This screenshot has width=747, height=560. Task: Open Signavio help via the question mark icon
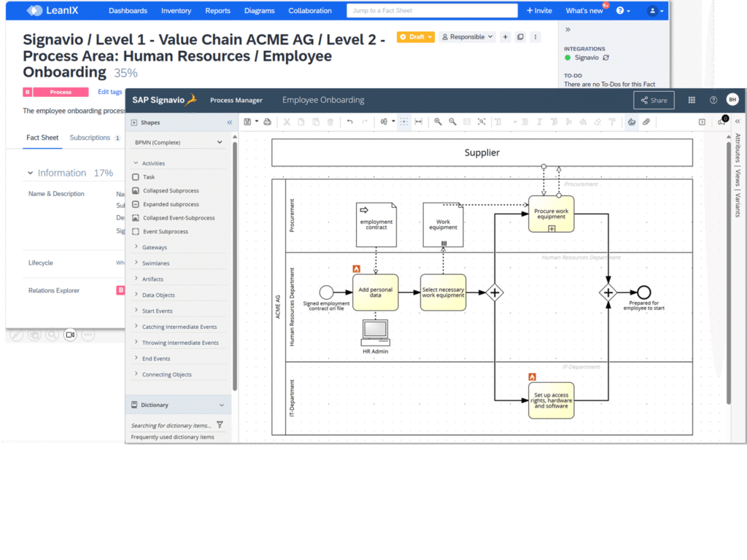(x=713, y=100)
